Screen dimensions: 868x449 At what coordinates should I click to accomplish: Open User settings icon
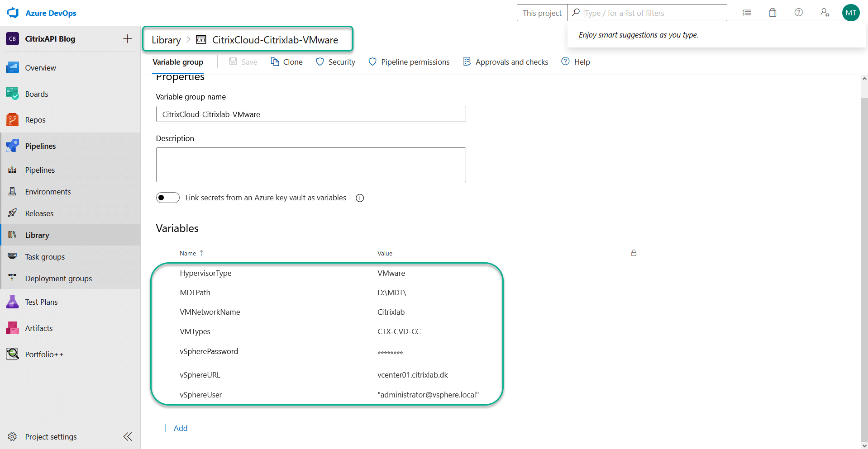pyautogui.click(x=825, y=13)
